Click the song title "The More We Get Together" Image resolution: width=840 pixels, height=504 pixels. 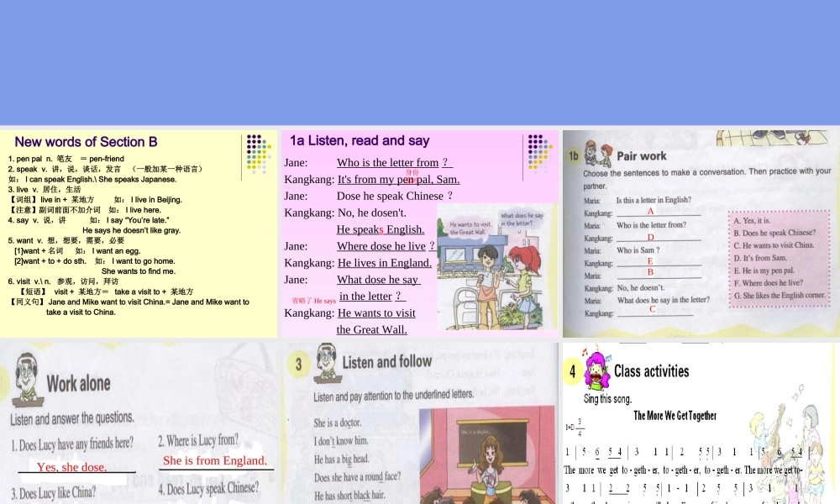(675, 416)
